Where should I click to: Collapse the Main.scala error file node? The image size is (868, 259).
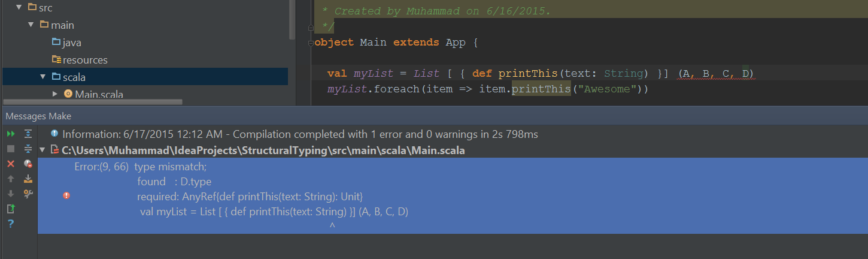coord(42,150)
